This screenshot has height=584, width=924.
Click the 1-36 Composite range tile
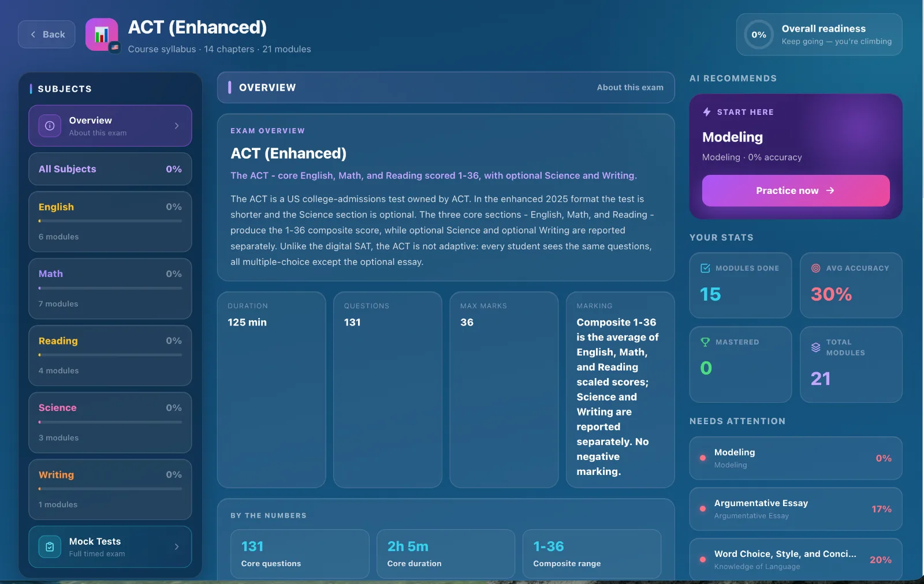592,554
